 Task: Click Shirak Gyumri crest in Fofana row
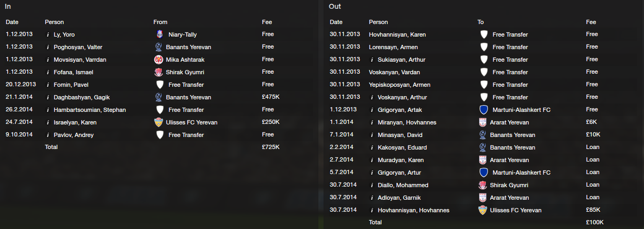pyautogui.click(x=159, y=72)
